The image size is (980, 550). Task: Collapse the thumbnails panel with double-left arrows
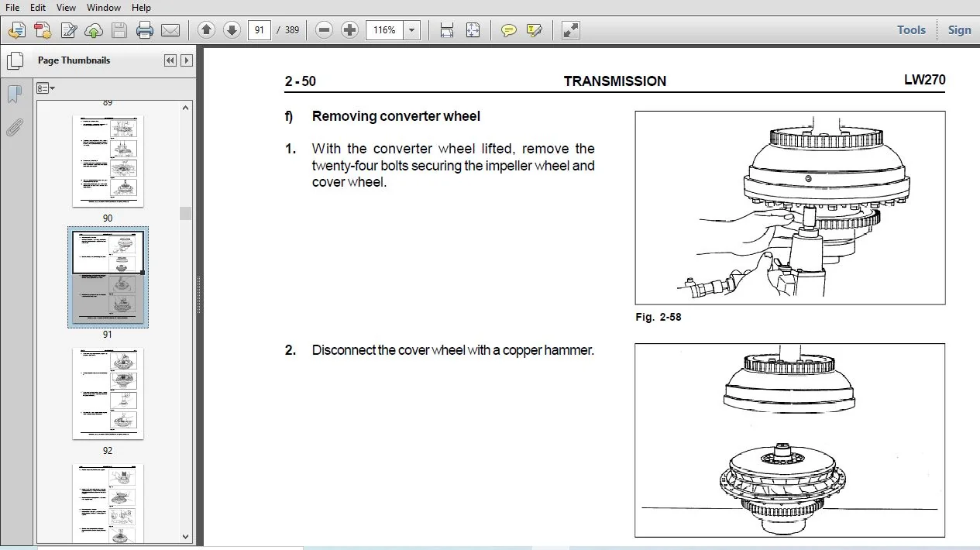170,60
